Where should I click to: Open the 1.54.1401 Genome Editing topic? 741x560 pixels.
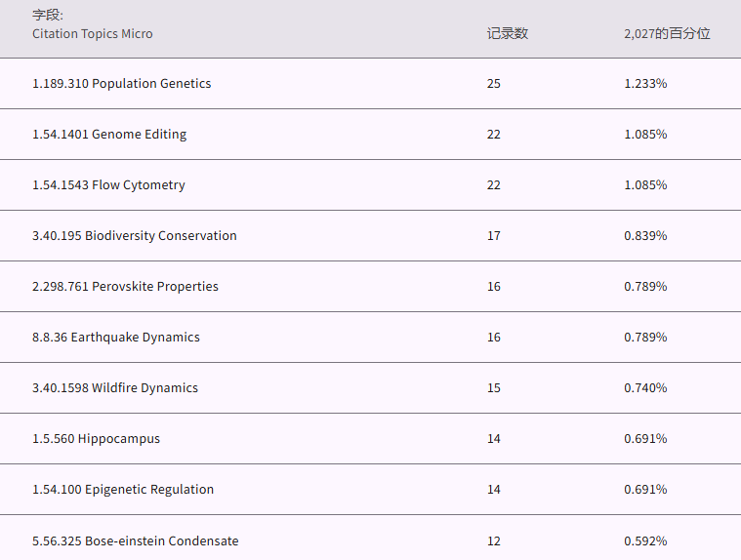click(x=109, y=135)
